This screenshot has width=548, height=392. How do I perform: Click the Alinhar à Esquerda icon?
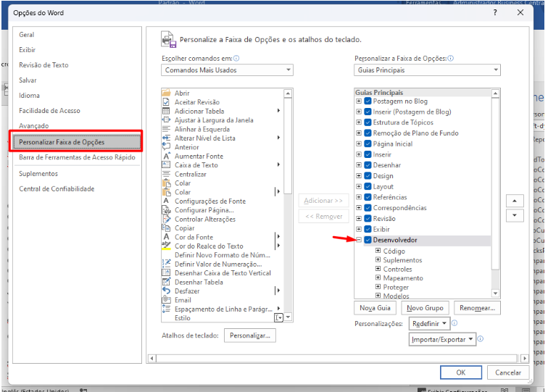(167, 129)
